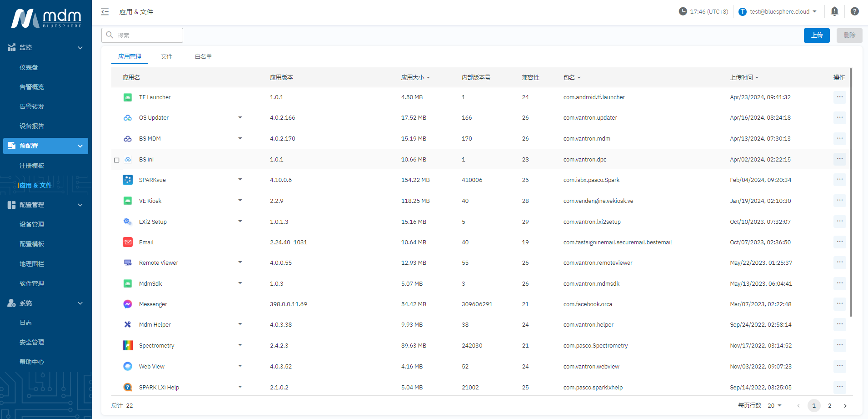Viewport: 868px width, 419px height.
Task: Open the actions menu for TF Launcher
Action: click(x=839, y=97)
